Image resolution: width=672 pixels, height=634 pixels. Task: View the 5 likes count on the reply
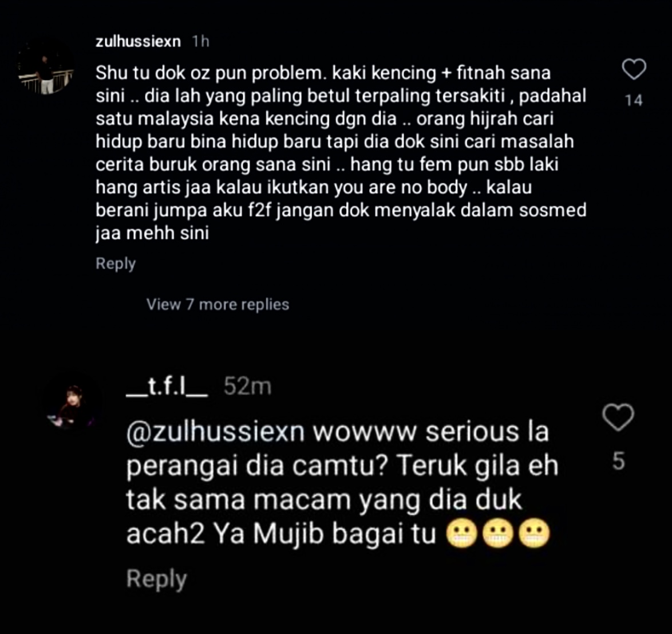click(618, 461)
